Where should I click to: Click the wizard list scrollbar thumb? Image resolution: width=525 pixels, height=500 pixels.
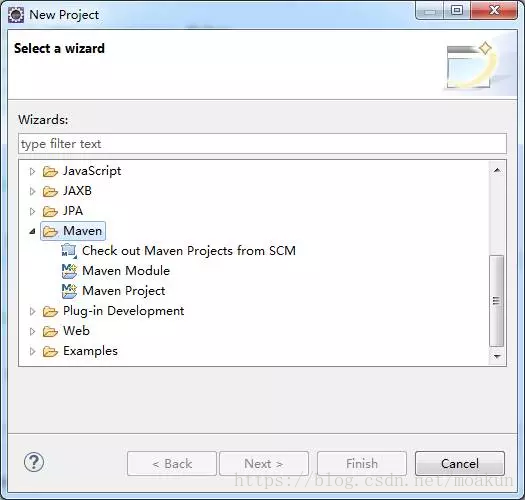click(497, 301)
